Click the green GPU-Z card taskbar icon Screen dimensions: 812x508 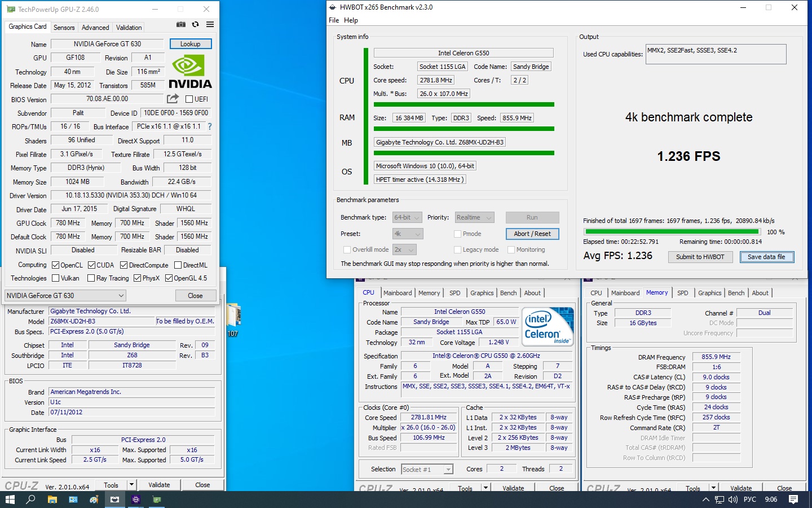pos(157,500)
